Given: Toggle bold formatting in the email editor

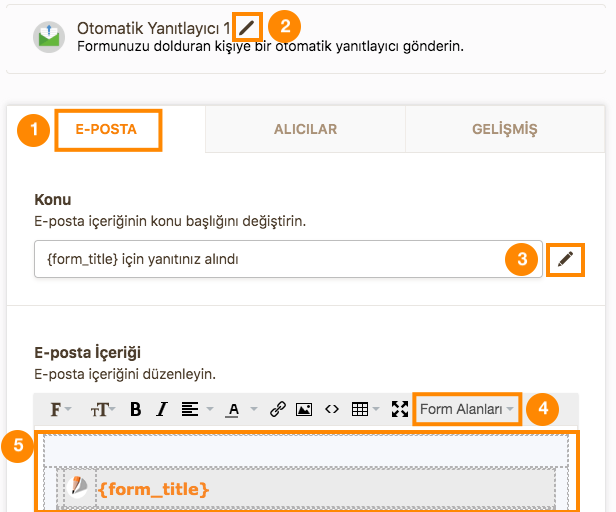Looking at the screenshot, I should coord(136,409).
